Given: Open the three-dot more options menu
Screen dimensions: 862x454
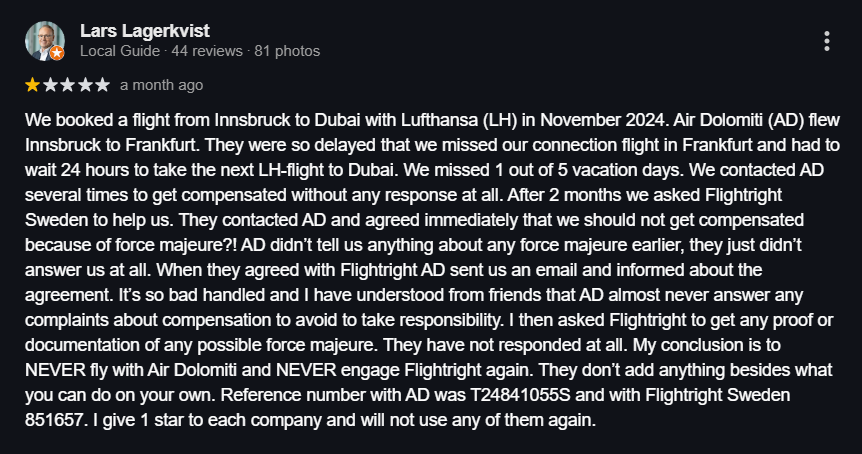Looking at the screenshot, I should (x=826, y=41).
